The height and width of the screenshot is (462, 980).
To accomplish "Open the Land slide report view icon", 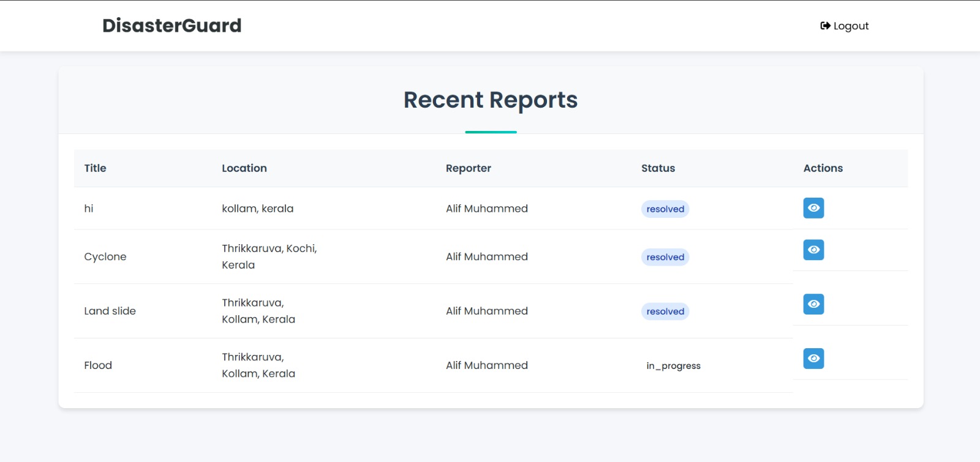I will pyautogui.click(x=813, y=304).
